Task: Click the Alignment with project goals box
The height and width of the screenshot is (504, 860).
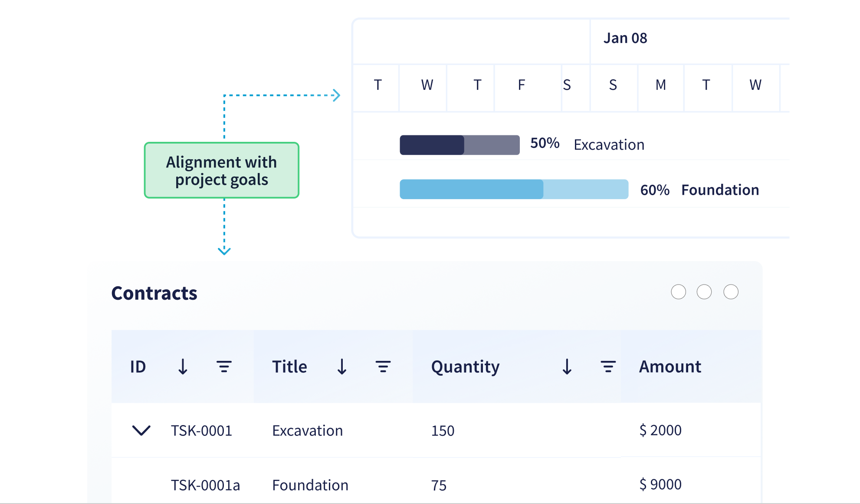Action: coord(222,170)
